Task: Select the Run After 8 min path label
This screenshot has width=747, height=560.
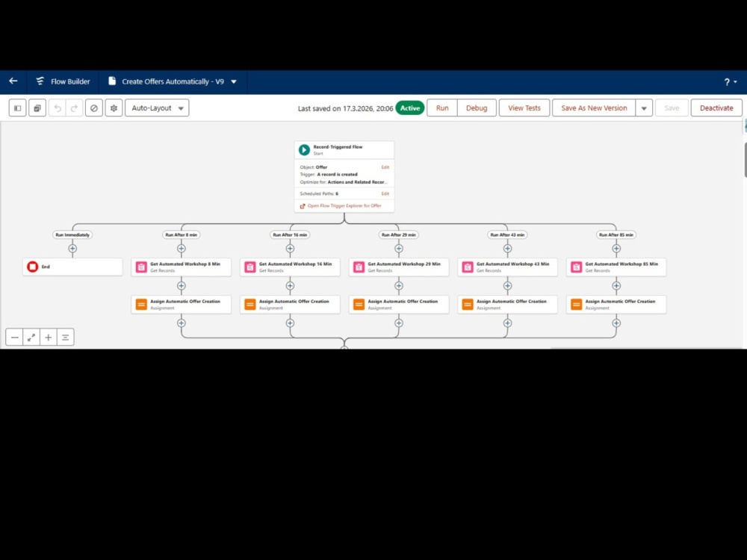Action: click(x=181, y=234)
